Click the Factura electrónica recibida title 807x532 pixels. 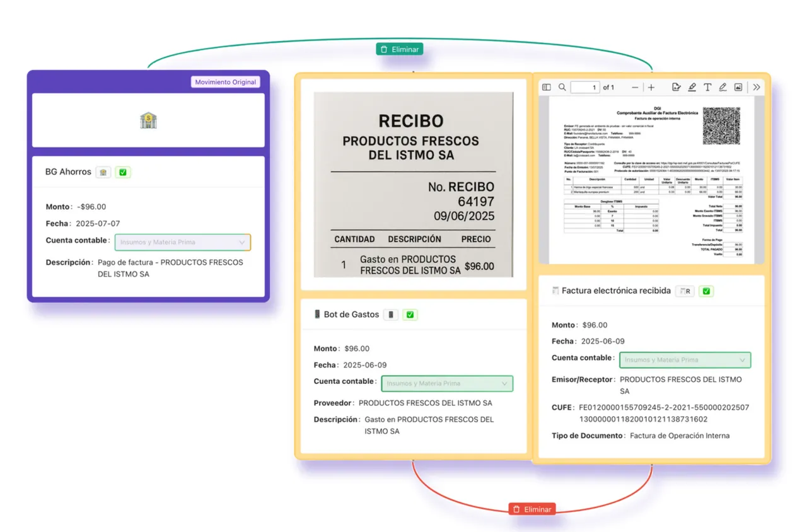click(x=616, y=291)
